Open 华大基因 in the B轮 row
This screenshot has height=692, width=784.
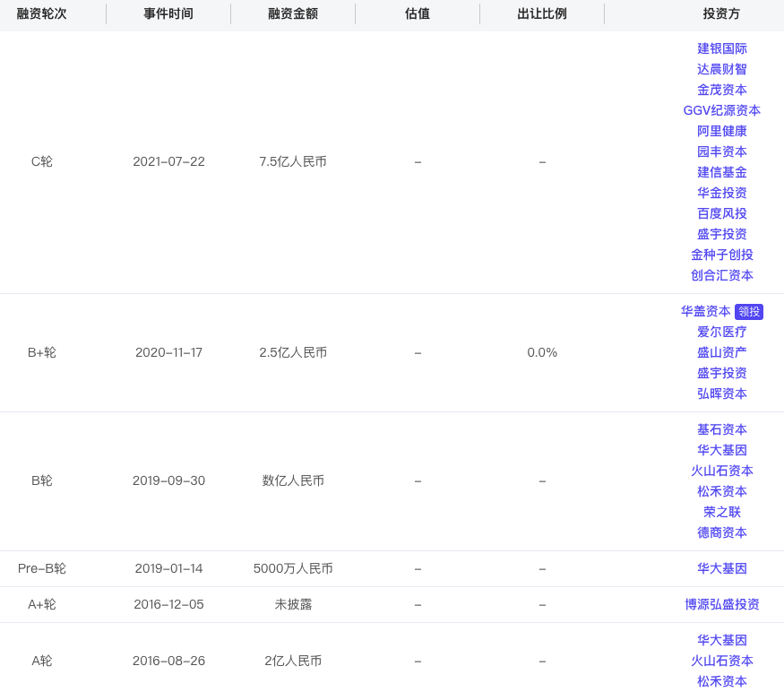pos(721,450)
